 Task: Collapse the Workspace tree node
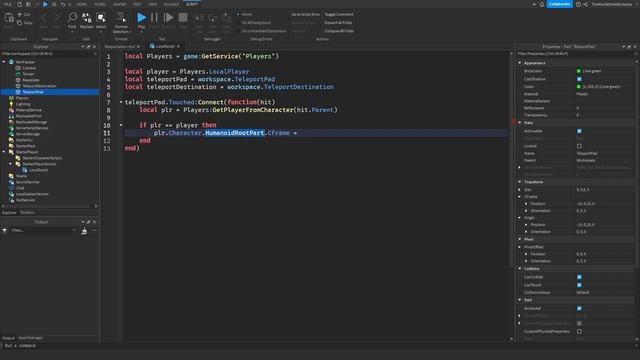(x=4, y=62)
